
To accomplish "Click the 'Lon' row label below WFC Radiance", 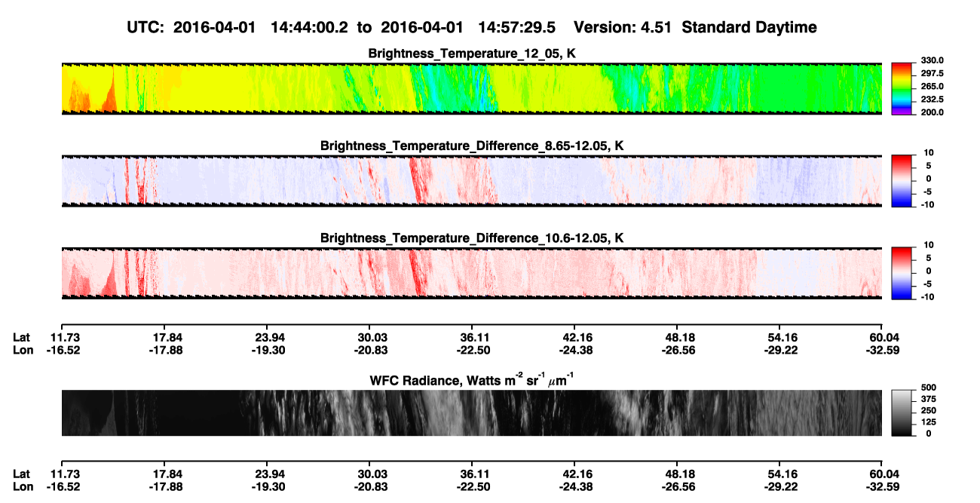I will tap(23, 486).
